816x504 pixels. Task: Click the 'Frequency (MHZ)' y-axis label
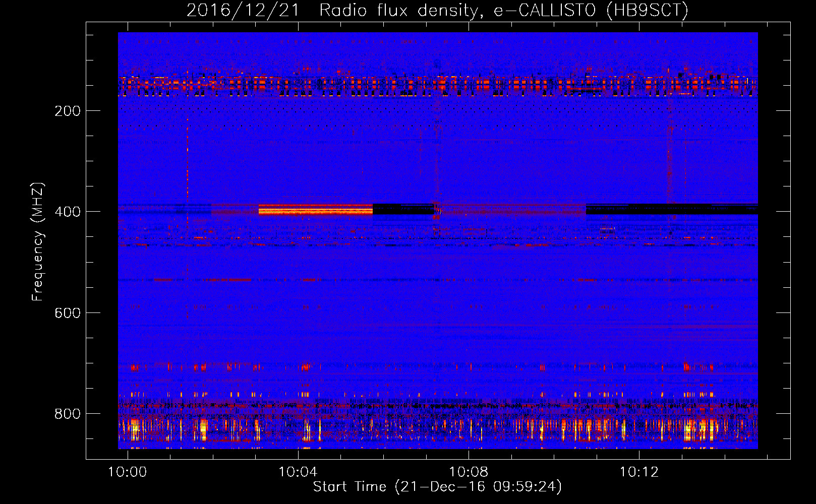point(38,242)
